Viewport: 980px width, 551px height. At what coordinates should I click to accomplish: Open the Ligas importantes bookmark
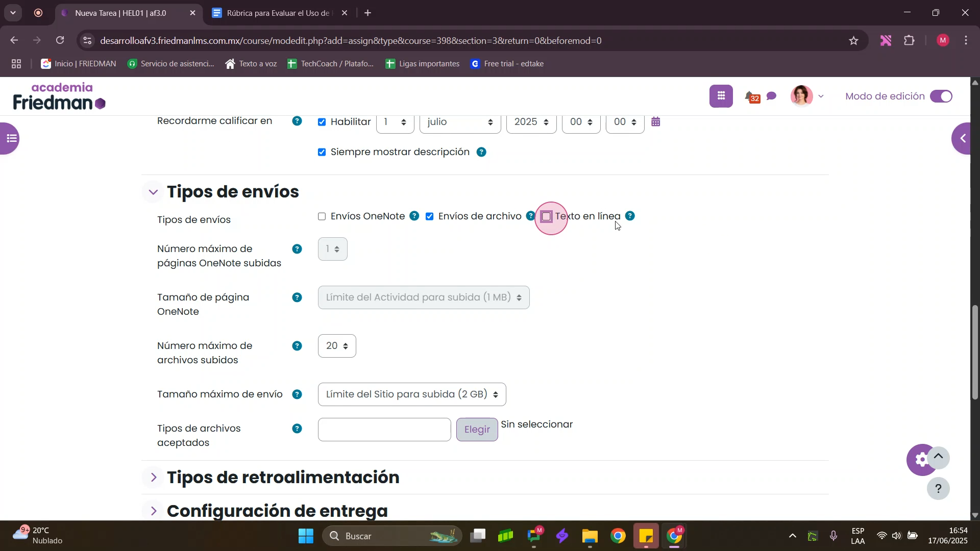point(423,64)
